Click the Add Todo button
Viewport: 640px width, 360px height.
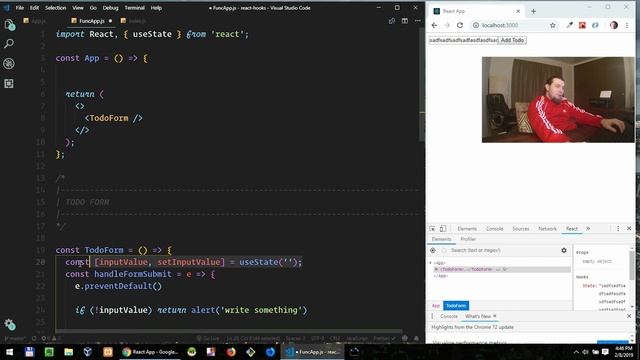coord(512,40)
